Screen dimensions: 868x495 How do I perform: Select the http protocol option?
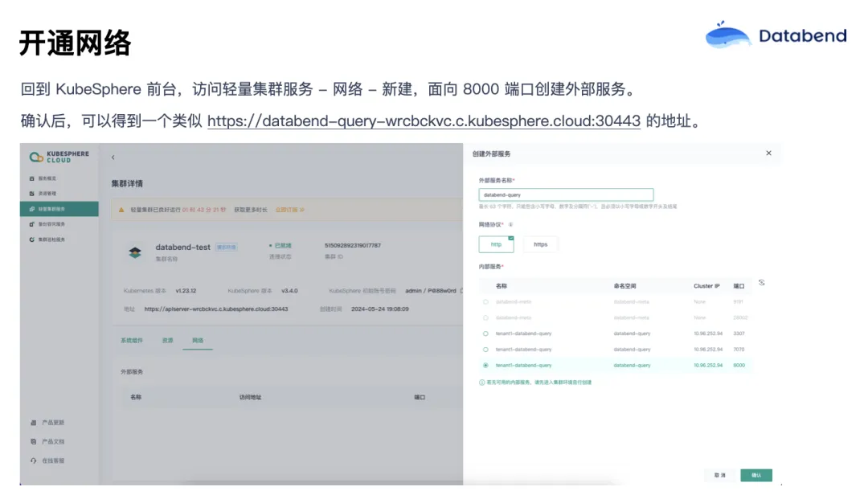point(496,244)
